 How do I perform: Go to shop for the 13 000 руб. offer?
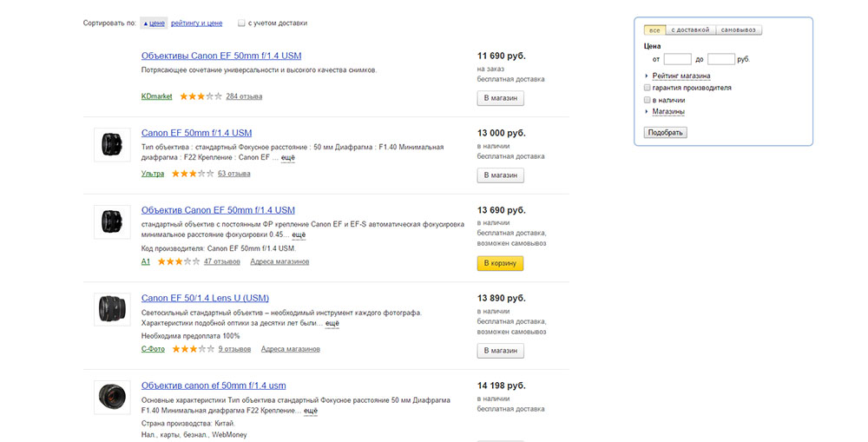pos(501,175)
